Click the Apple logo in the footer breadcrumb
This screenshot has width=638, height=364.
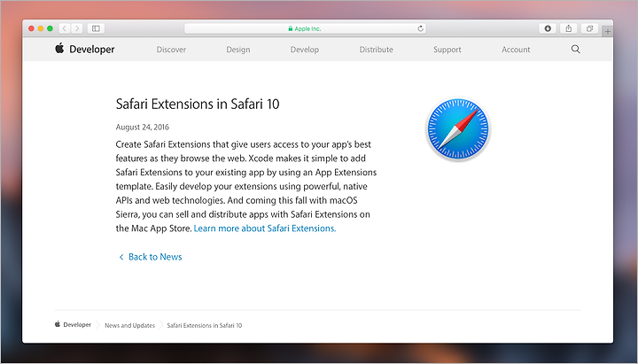point(58,324)
